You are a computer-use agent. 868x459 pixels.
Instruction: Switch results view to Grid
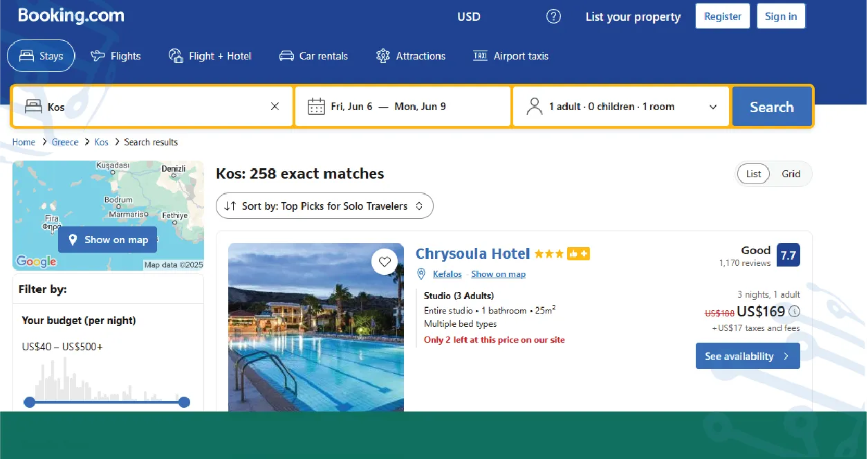click(x=791, y=174)
